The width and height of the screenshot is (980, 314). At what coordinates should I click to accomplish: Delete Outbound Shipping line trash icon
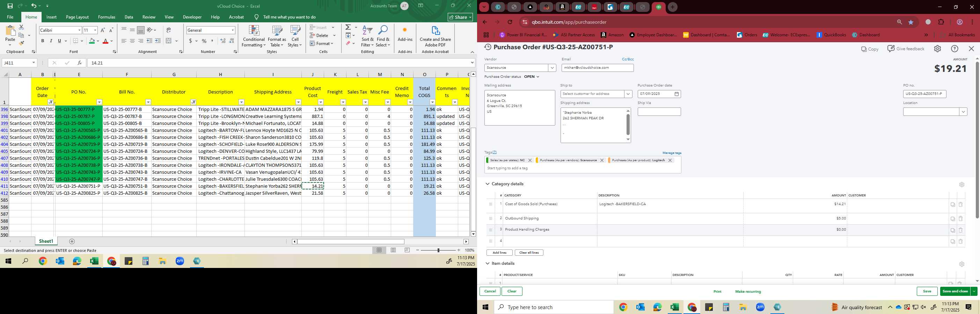960,219
